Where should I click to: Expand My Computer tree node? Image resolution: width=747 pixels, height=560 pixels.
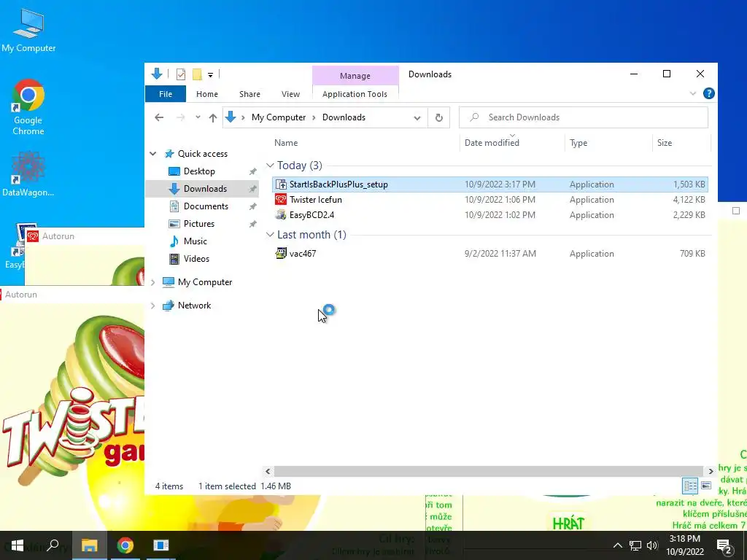coord(153,282)
